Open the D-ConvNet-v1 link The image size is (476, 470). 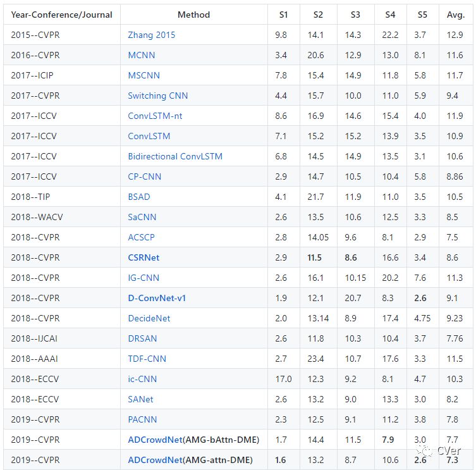click(157, 298)
